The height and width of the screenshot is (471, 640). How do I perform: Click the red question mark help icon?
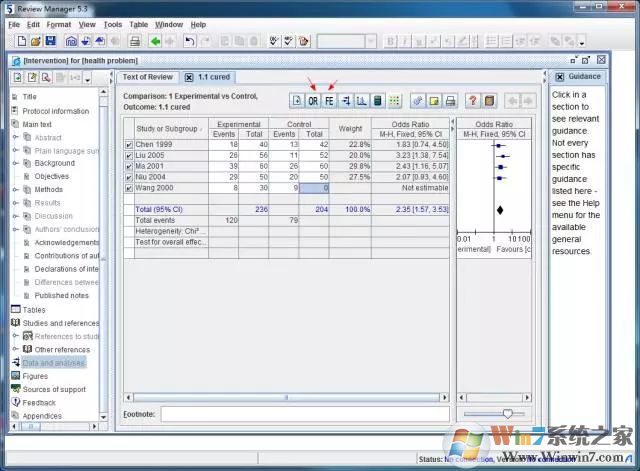coord(473,101)
